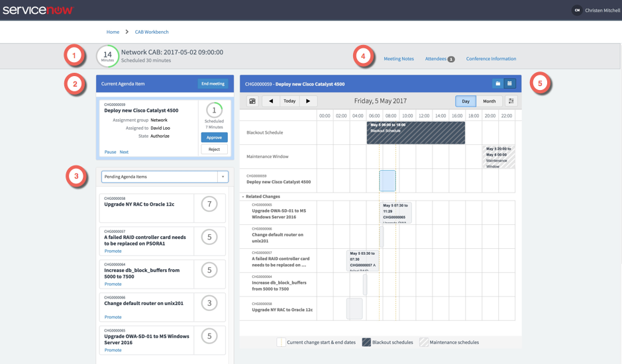Promote Upgrade OWA-SD-01 change
Viewport: 622px width, 364px height.
pyautogui.click(x=113, y=349)
